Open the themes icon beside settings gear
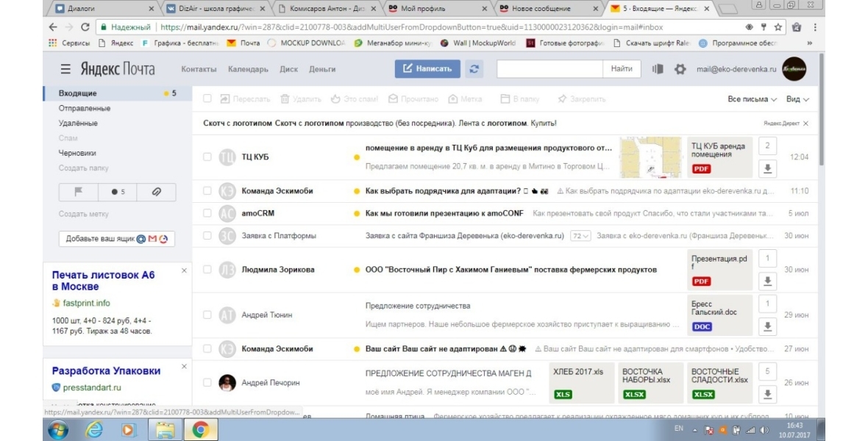 click(x=658, y=69)
